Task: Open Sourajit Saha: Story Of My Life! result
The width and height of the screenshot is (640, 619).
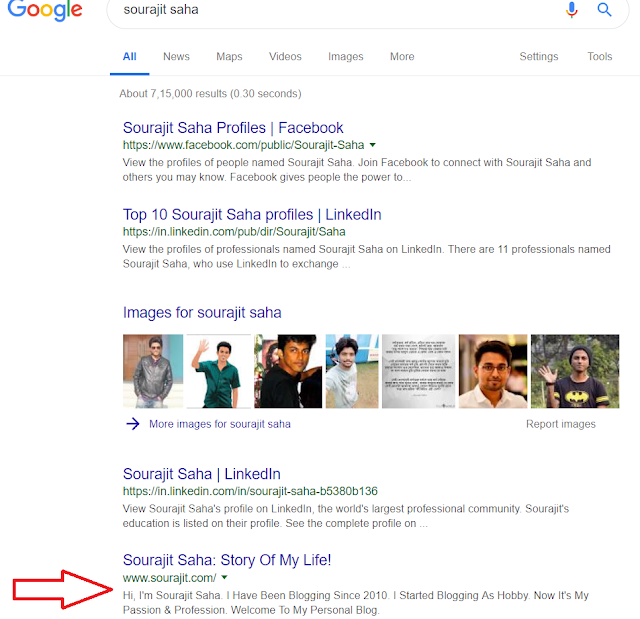Action: click(x=227, y=560)
